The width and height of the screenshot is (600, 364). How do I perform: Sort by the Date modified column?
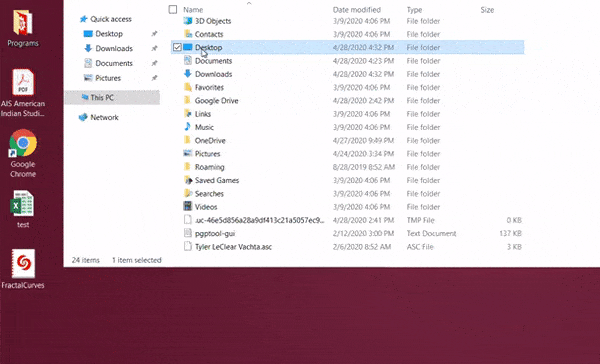tap(357, 10)
